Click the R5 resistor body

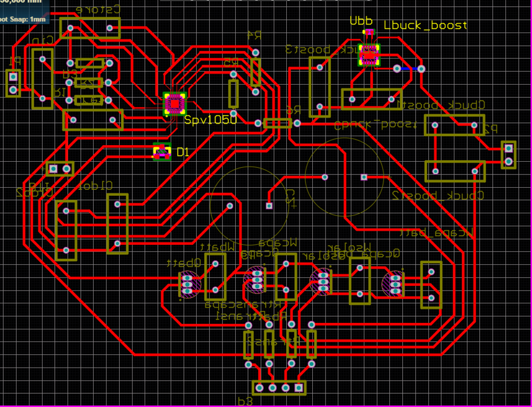click(233, 94)
